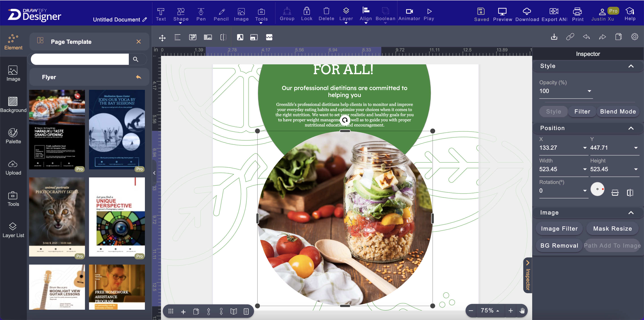Adjust the rotation dial control
The image size is (644, 320).
(x=597, y=189)
